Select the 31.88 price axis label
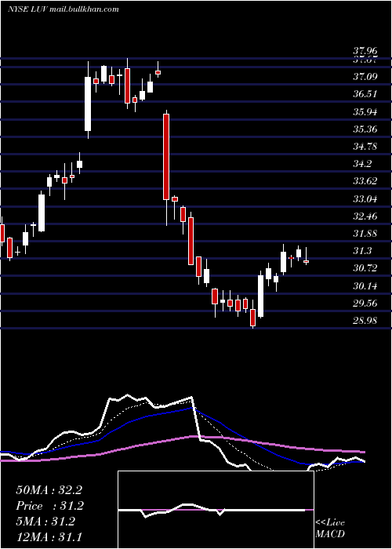 click(x=365, y=233)
